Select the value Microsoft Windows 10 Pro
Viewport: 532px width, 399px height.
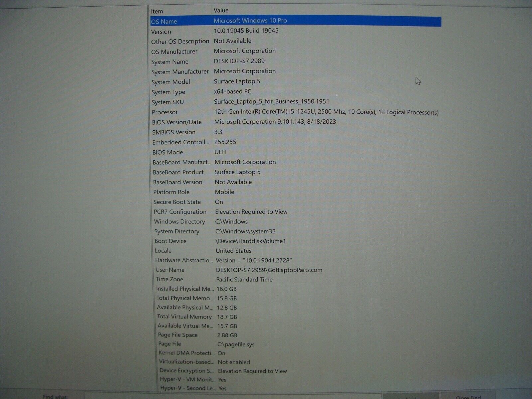point(250,21)
